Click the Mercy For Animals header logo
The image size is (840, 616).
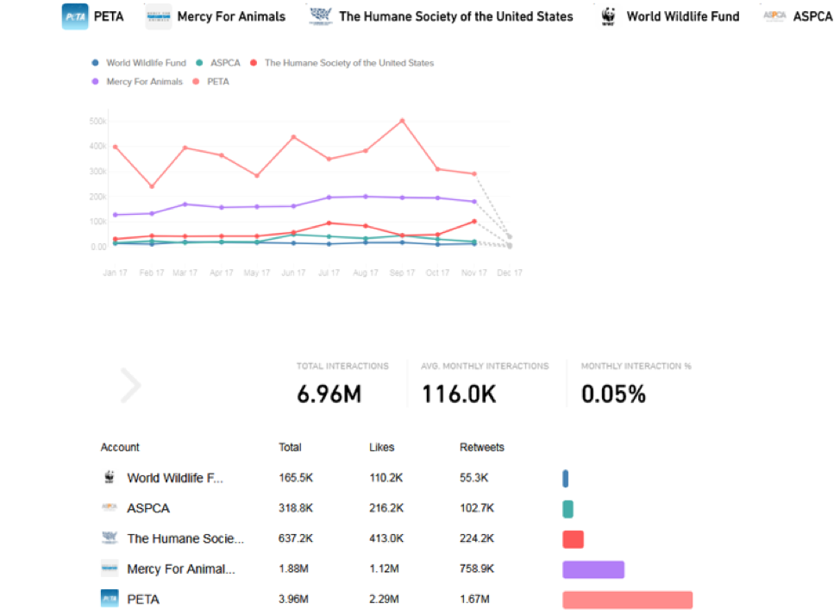click(158, 16)
